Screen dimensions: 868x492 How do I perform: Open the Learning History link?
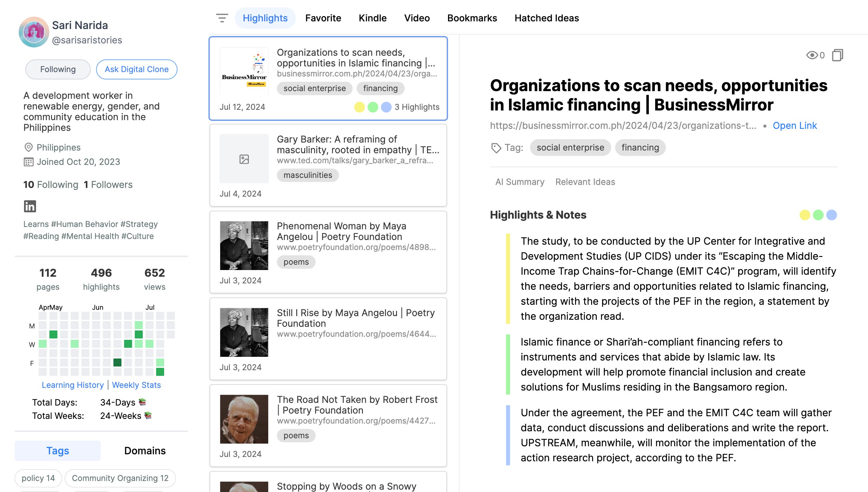[x=73, y=385]
